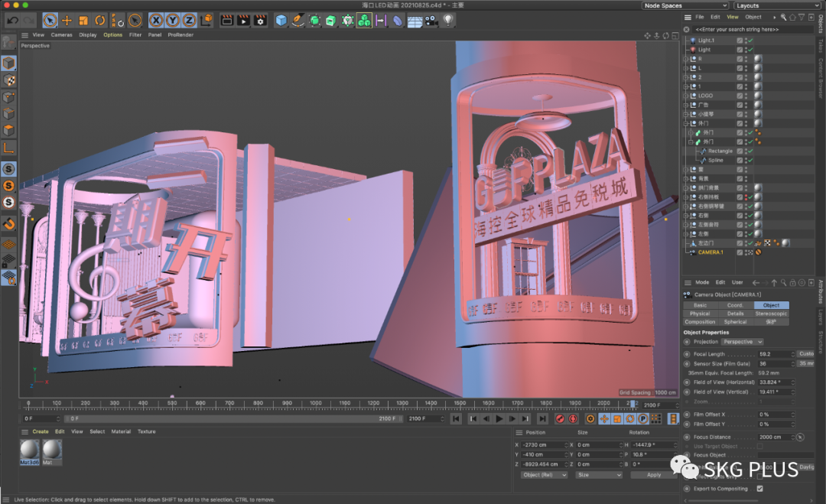Click the Undo arrow icon
This screenshot has height=504, width=826.
pos(12,21)
